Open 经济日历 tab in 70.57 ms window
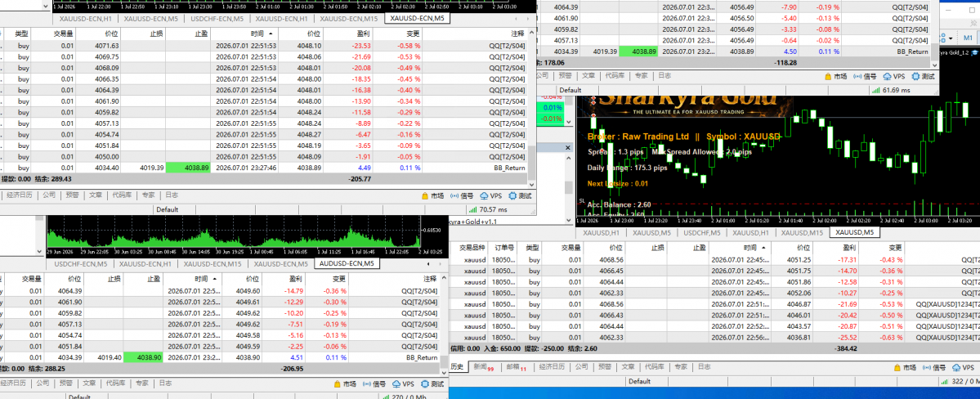Screen dimensions: 980x399 [18, 195]
